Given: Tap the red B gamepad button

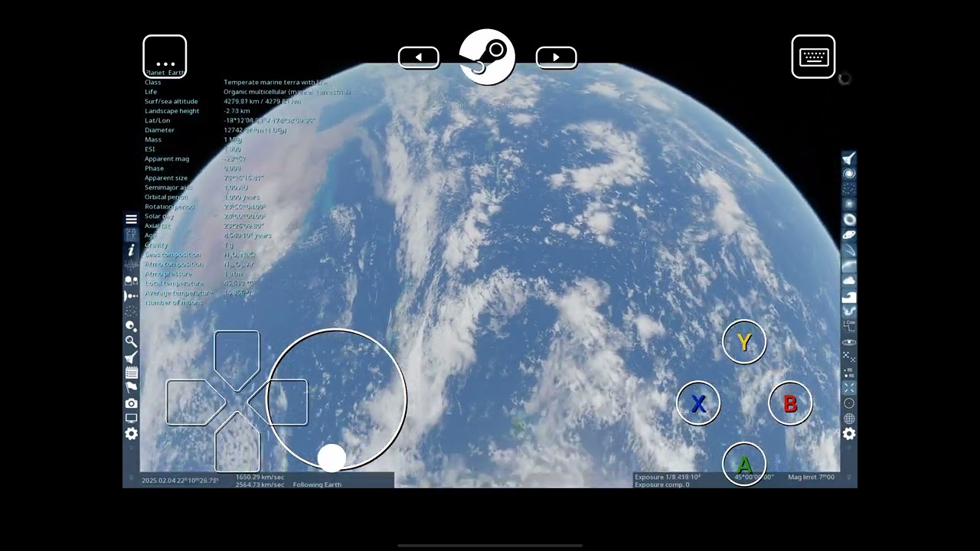Looking at the screenshot, I should (790, 403).
